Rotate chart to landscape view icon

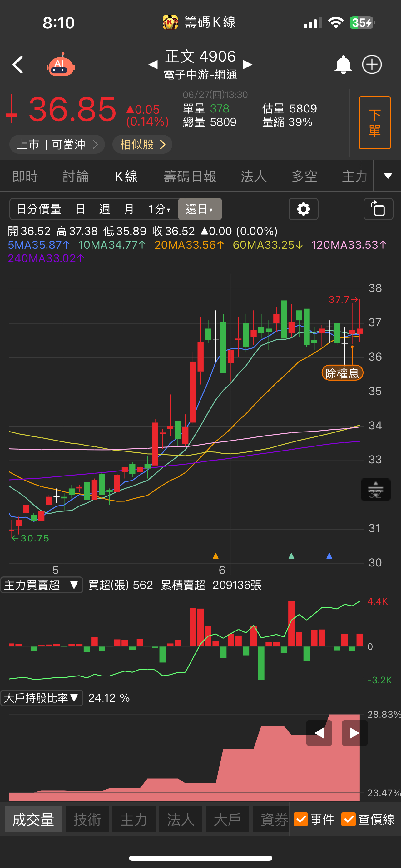[x=378, y=209]
